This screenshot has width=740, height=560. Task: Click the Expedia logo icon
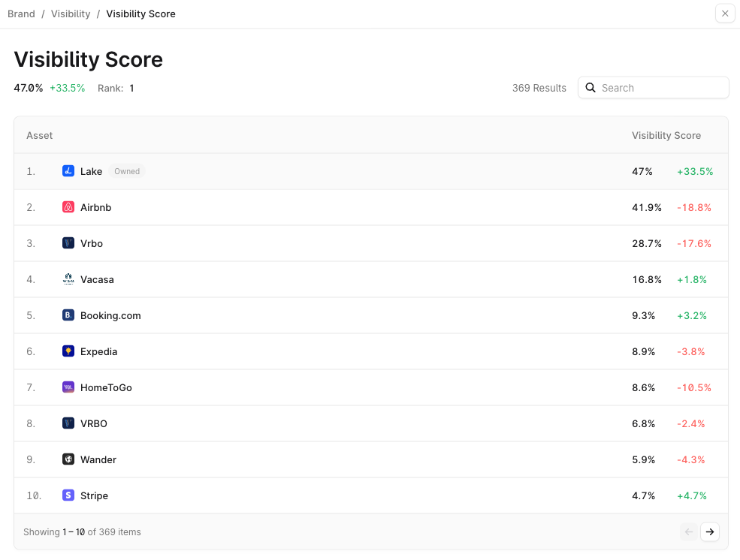tap(68, 351)
